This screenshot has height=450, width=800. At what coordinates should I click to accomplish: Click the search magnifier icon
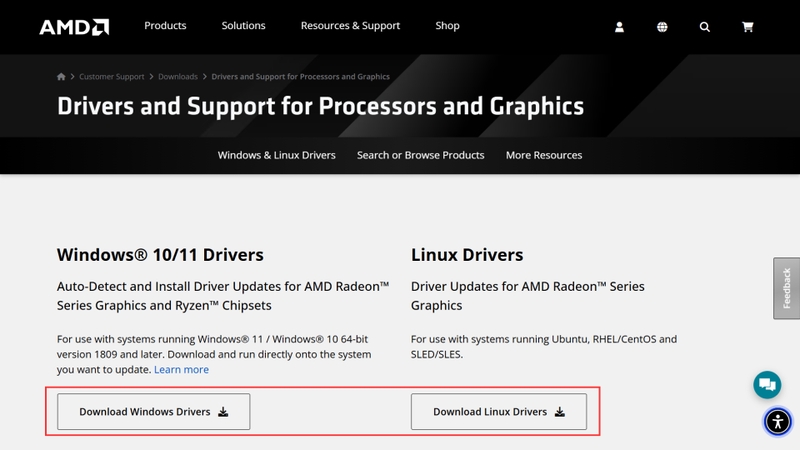705,27
